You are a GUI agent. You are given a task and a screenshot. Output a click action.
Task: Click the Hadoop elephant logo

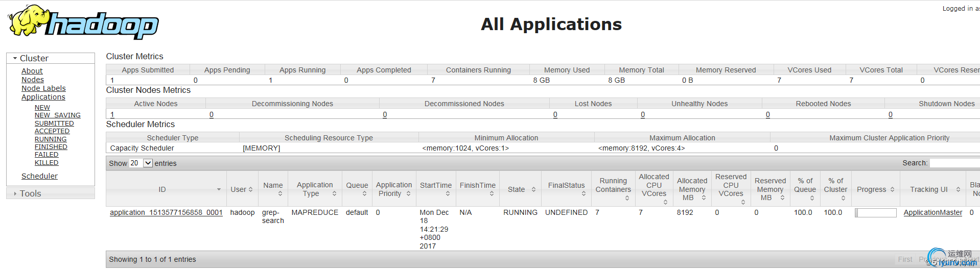coord(83,22)
